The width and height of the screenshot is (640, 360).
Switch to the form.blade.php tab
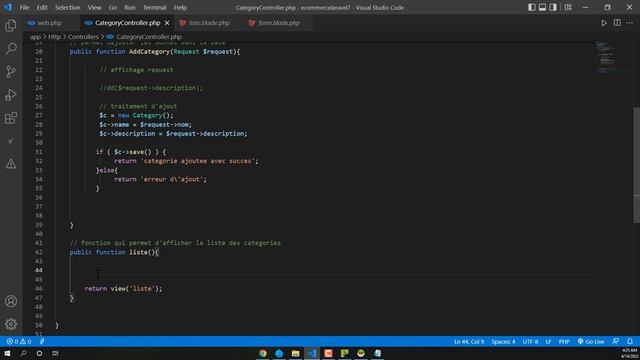[279, 23]
